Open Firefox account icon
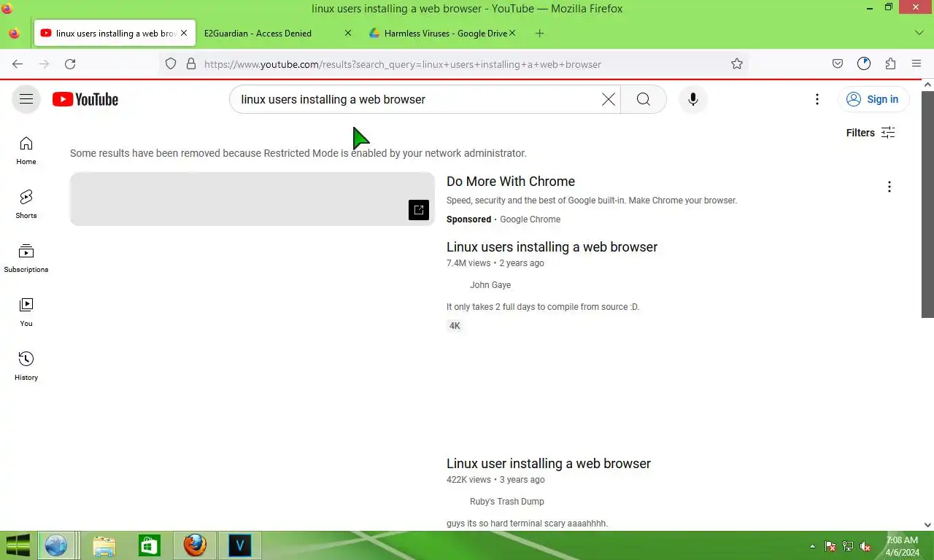The width and height of the screenshot is (934, 560). coord(864,64)
